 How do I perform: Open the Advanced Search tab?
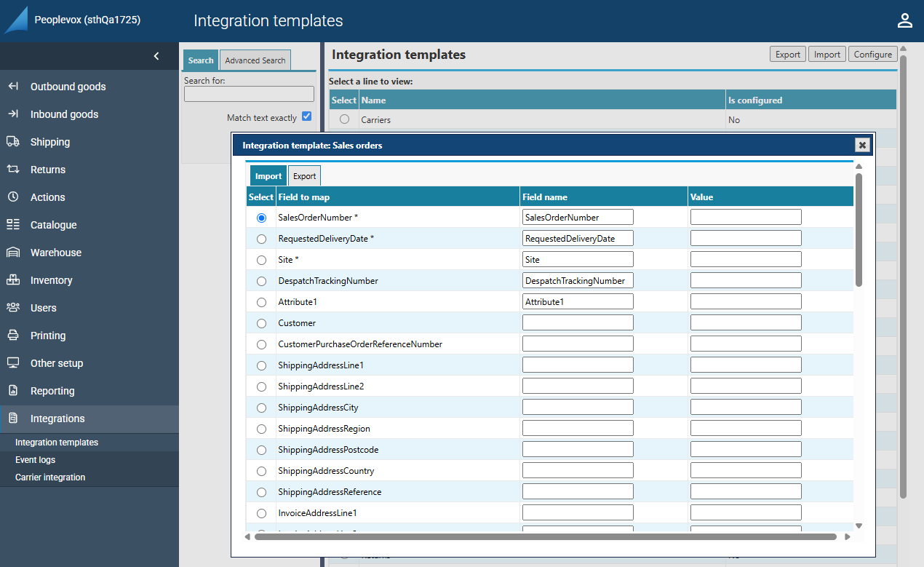pos(255,60)
